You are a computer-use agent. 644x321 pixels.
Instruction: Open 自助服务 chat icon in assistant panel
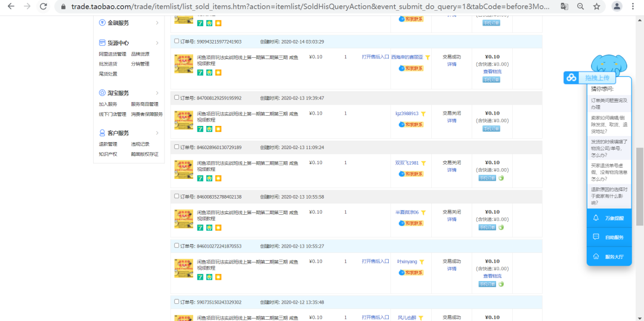point(596,237)
